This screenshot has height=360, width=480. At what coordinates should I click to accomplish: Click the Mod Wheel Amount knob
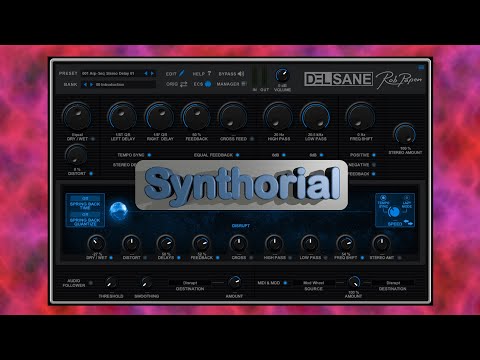354,283
